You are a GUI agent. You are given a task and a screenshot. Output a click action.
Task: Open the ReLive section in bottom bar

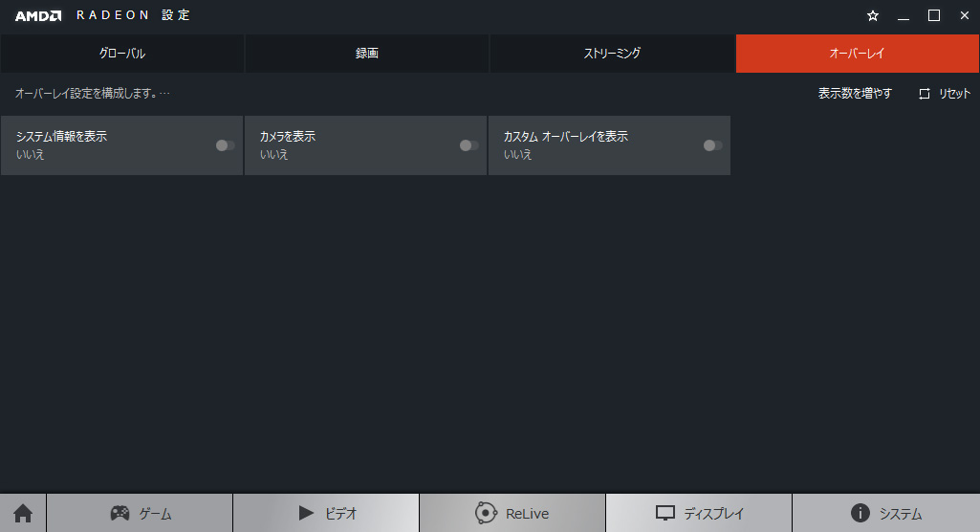point(512,514)
